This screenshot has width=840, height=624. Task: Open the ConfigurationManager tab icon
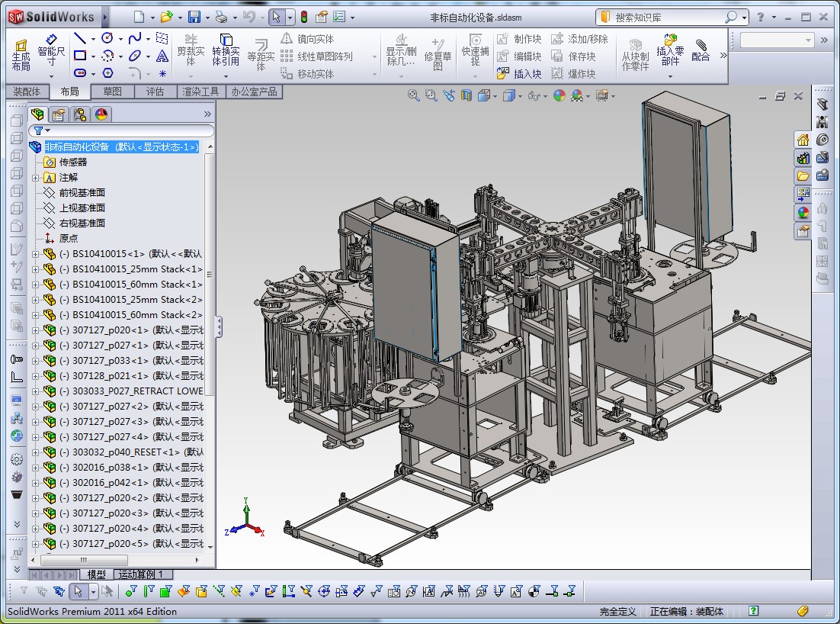pos(80,114)
